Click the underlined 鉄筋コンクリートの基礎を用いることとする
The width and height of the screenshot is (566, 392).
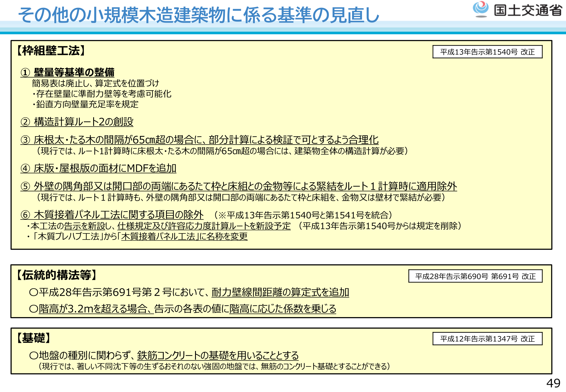218,355
